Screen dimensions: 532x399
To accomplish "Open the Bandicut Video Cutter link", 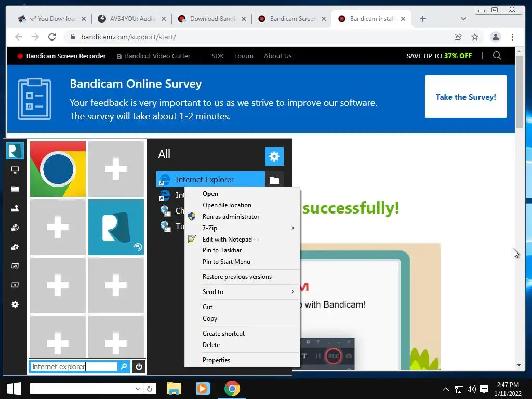I will click(x=153, y=56).
